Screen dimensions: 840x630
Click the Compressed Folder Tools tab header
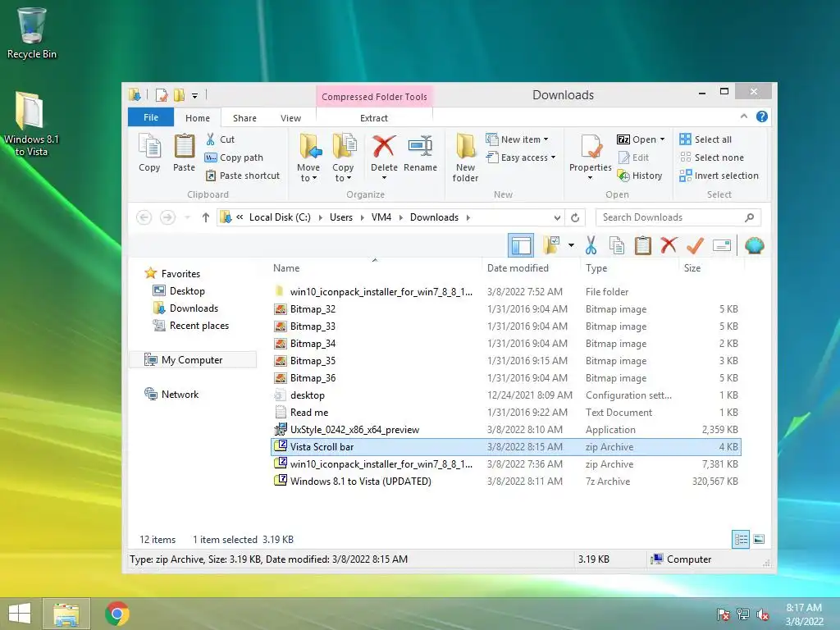pyautogui.click(x=374, y=97)
